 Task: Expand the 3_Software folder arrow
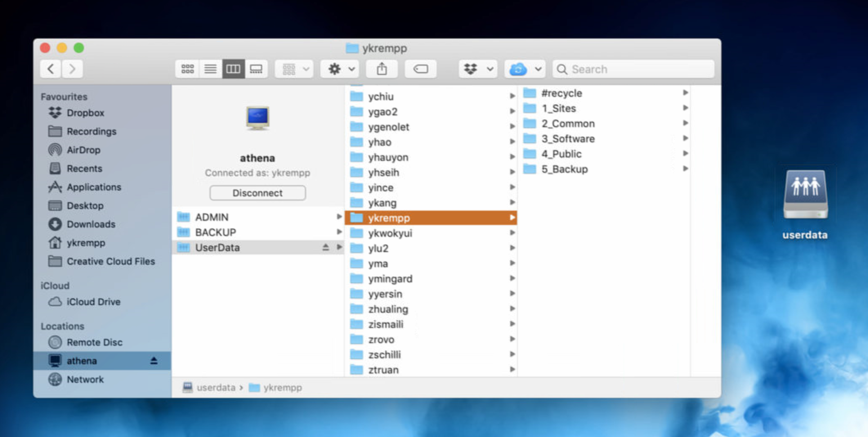click(685, 138)
